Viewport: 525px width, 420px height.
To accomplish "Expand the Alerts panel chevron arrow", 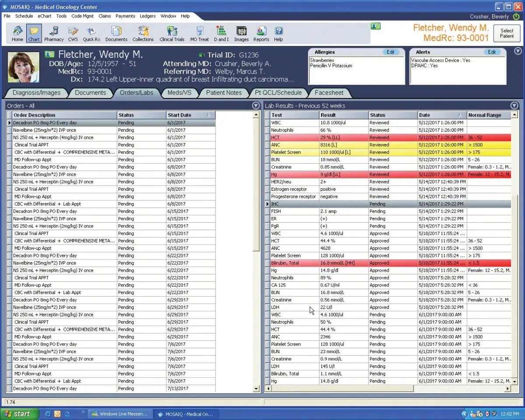I will (519, 52).
